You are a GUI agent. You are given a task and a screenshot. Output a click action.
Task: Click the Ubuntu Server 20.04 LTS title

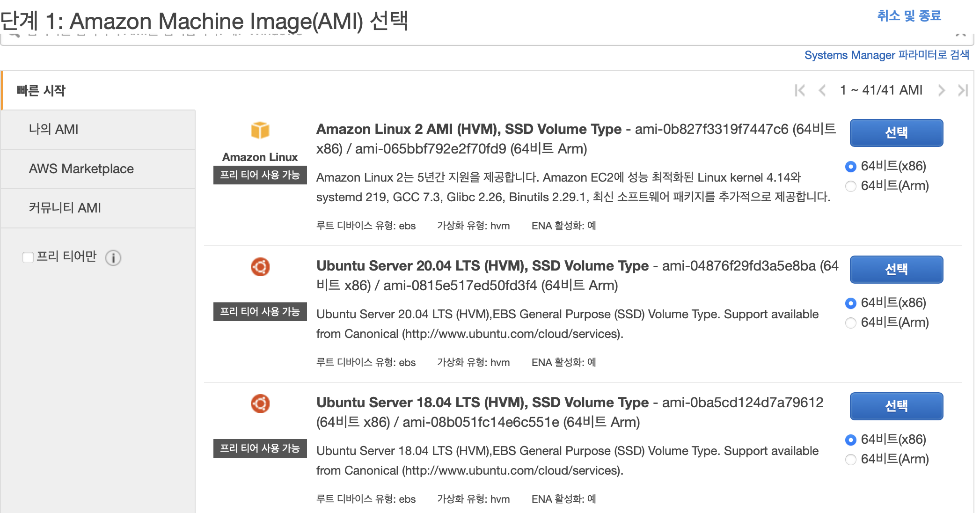tap(483, 266)
